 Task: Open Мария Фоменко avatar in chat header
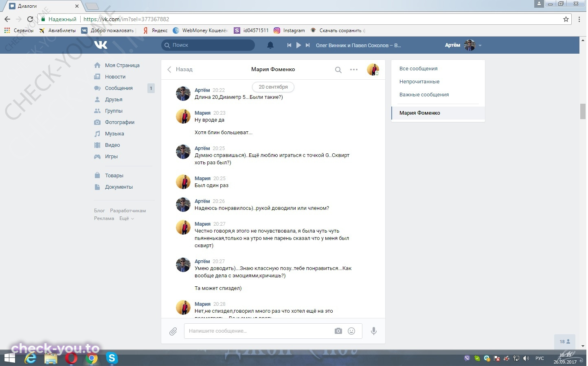click(x=373, y=70)
